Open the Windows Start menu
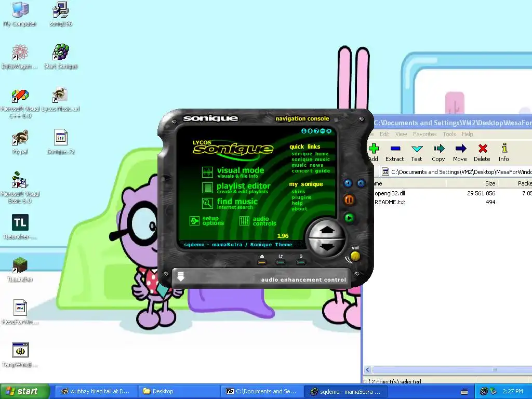 [x=24, y=391]
